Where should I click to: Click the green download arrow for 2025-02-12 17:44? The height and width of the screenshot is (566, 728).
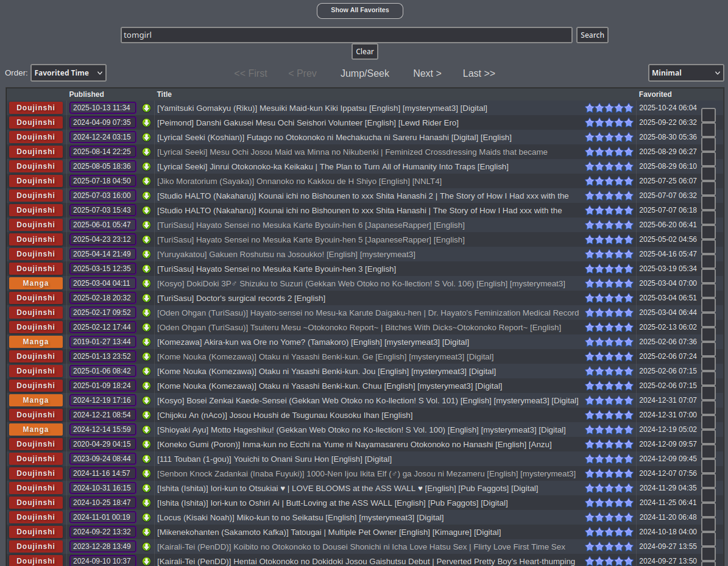pyautogui.click(x=146, y=327)
